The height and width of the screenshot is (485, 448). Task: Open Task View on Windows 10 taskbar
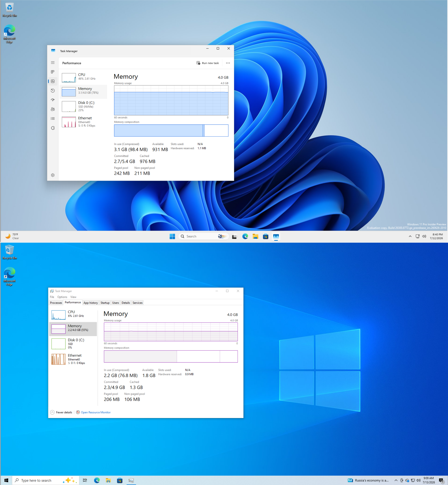85,480
